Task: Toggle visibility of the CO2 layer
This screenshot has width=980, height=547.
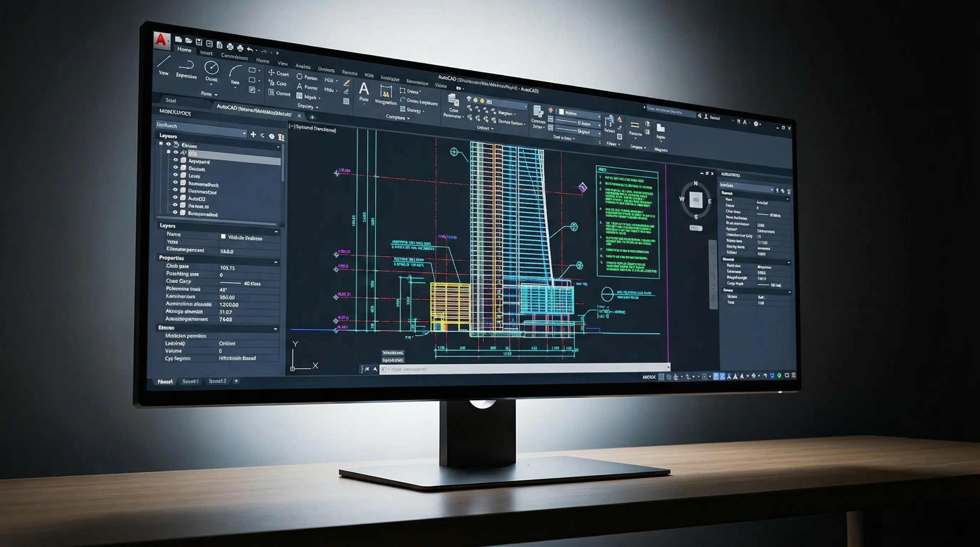Action: (x=176, y=152)
